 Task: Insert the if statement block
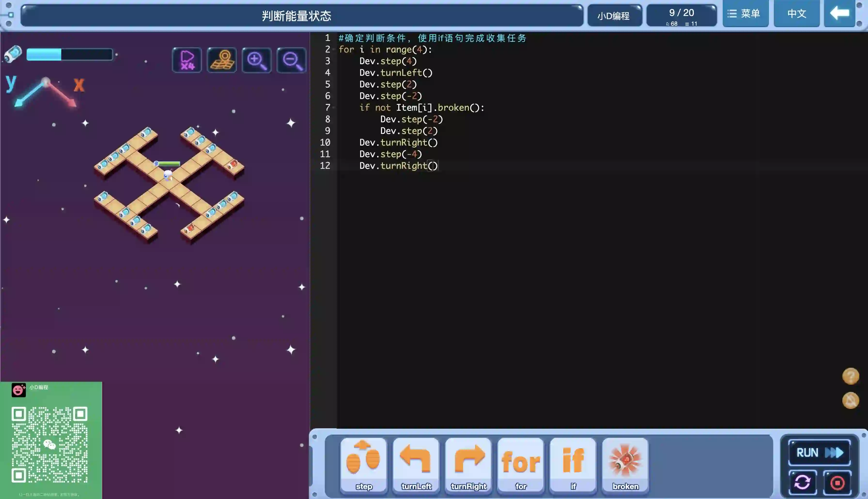(x=573, y=464)
